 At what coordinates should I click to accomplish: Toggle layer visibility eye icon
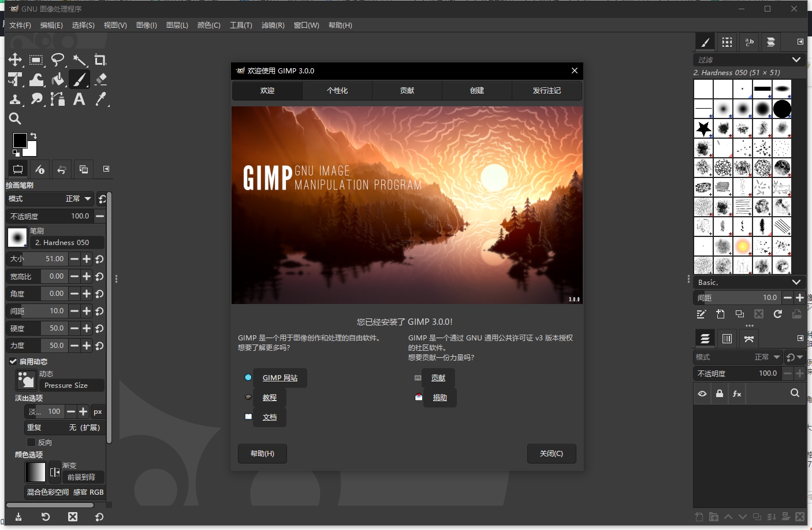click(x=702, y=394)
